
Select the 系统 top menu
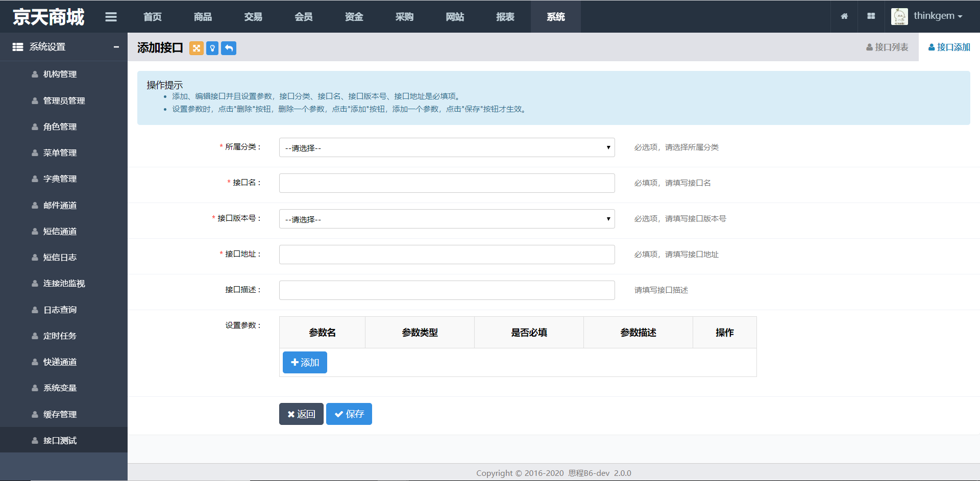(x=556, y=17)
